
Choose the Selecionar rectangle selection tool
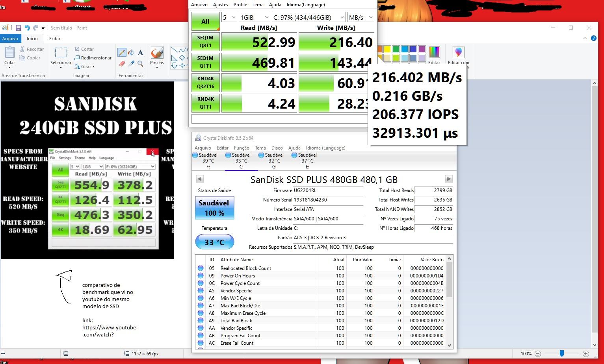click(61, 53)
